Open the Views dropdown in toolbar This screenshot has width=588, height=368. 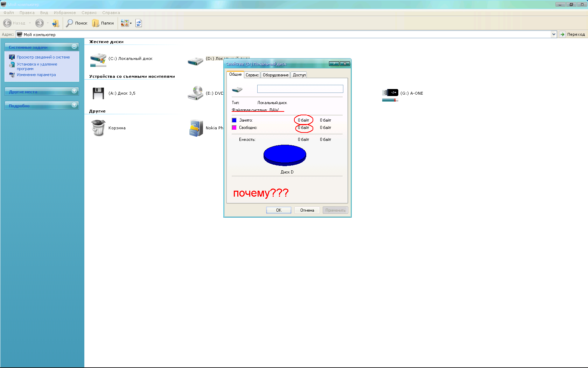(126, 23)
